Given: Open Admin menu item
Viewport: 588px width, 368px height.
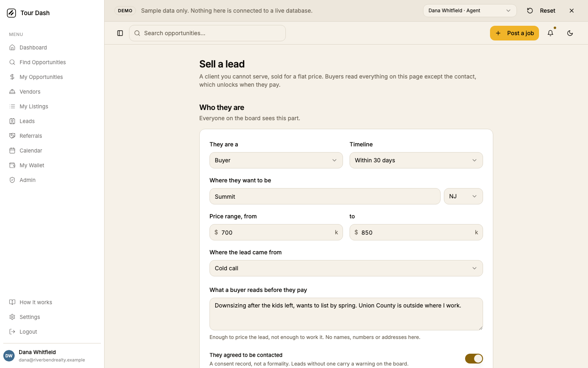Looking at the screenshot, I should point(52,180).
